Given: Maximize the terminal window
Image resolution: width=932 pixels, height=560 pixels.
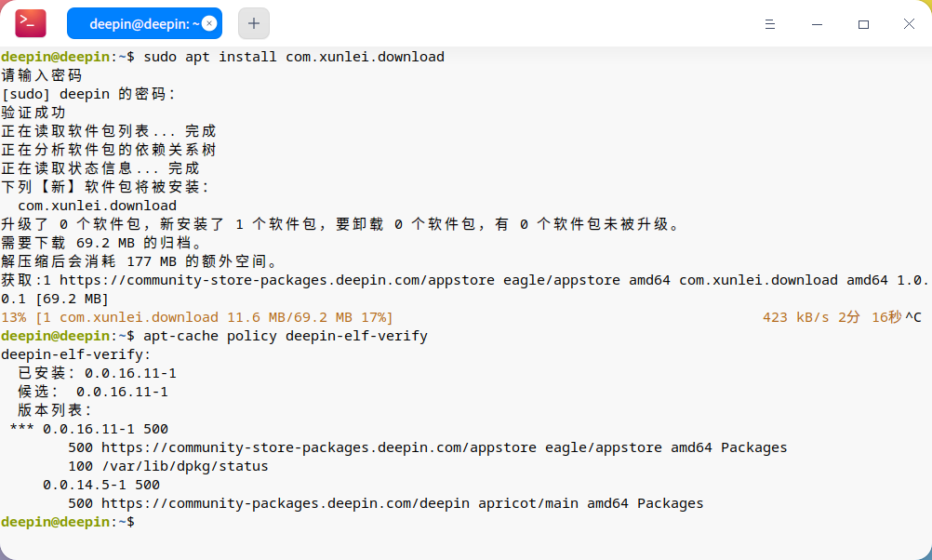Looking at the screenshot, I should pyautogui.click(x=864, y=24).
